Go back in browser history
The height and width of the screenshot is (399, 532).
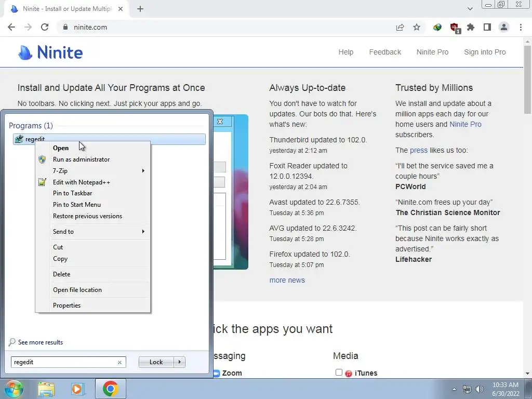click(x=11, y=27)
